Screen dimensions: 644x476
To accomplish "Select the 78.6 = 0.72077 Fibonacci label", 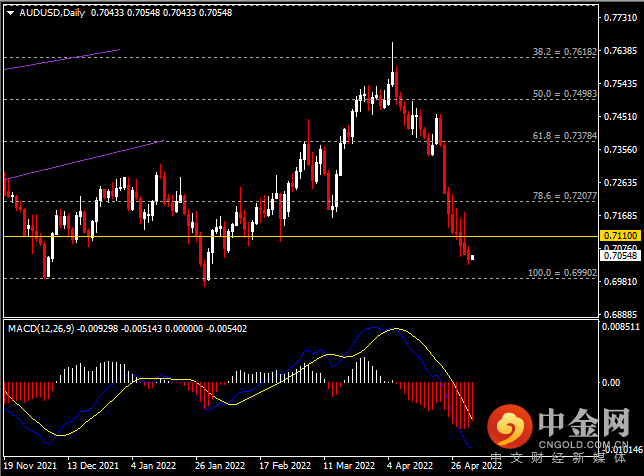I will click(x=565, y=195).
